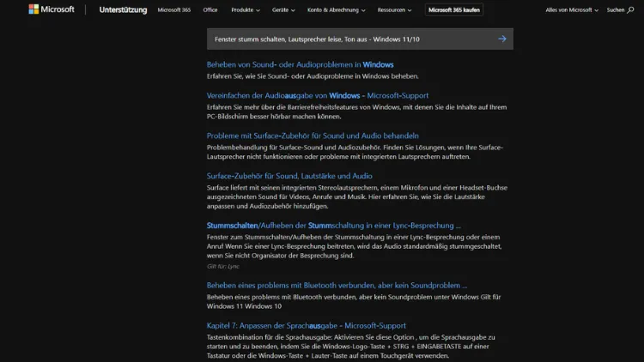Submit search with the arrow icon
Viewport: 644px width, 362px height.
502,39
